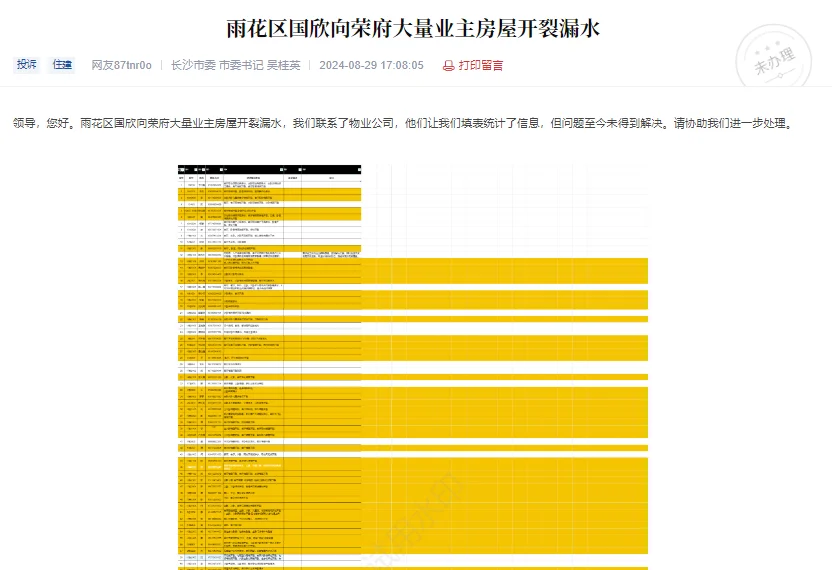The image size is (832, 570).
Task: Click the complaint body paragraph text
Action: [403, 123]
